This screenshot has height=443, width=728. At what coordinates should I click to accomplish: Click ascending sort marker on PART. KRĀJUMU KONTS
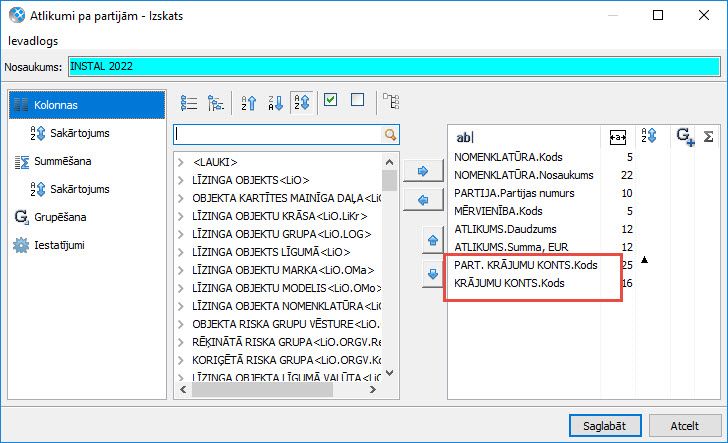pyautogui.click(x=644, y=260)
